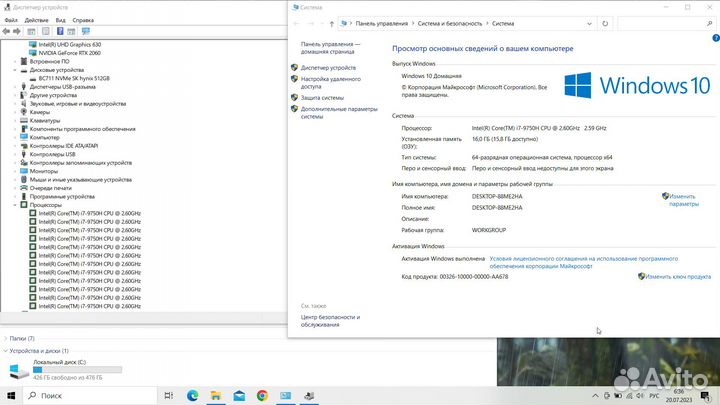Click the Back arrow in the System window
Screen dimensions: 720x405
(296, 23)
